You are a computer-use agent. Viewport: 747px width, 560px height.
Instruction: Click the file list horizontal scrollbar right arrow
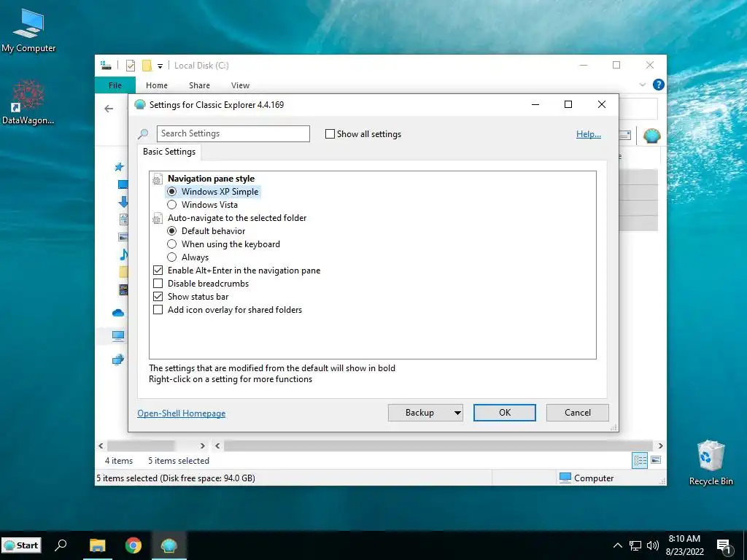(660, 446)
